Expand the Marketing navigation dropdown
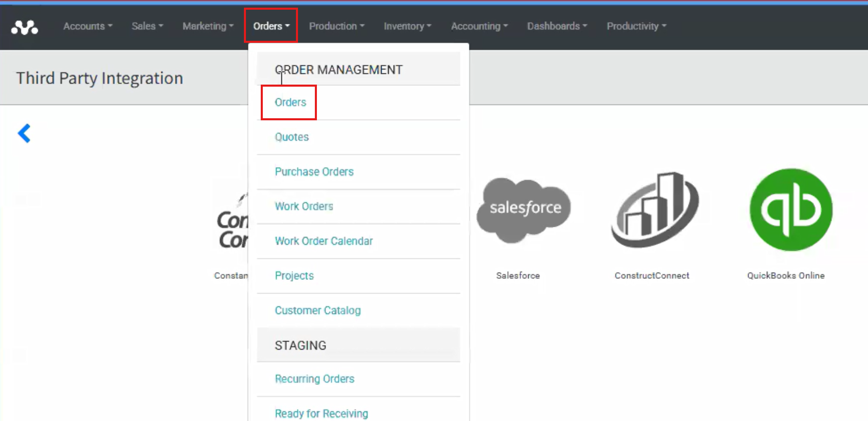 click(x=208, y=26)
